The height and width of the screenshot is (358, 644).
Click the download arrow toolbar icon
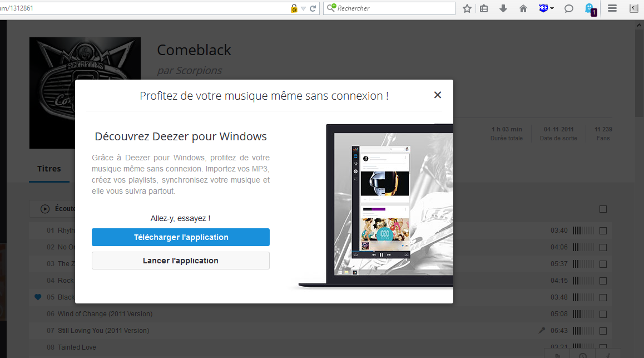tap(503, 8)
